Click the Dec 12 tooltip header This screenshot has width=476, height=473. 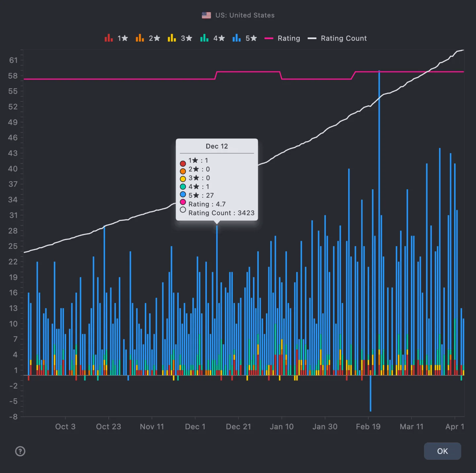click(217, 146)
